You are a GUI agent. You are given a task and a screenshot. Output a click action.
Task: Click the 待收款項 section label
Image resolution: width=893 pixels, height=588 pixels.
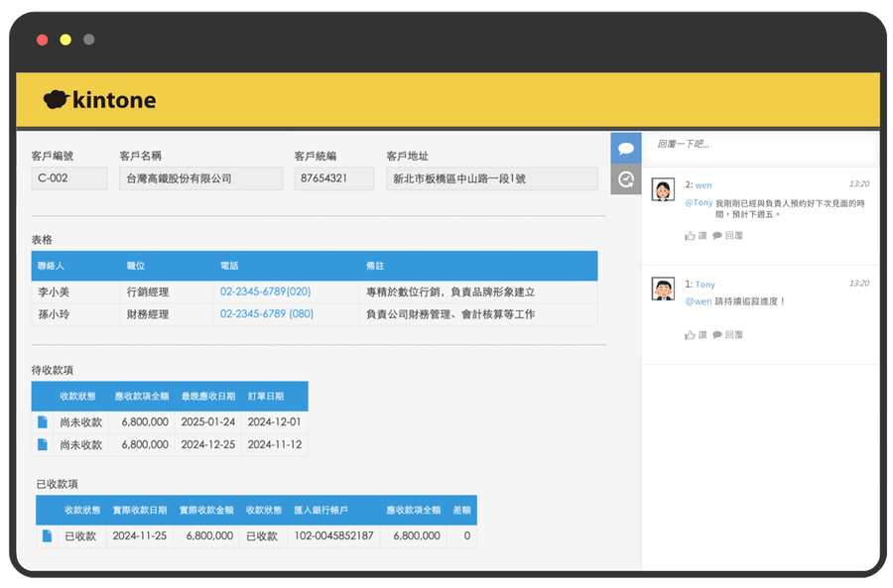click(53, 370)
